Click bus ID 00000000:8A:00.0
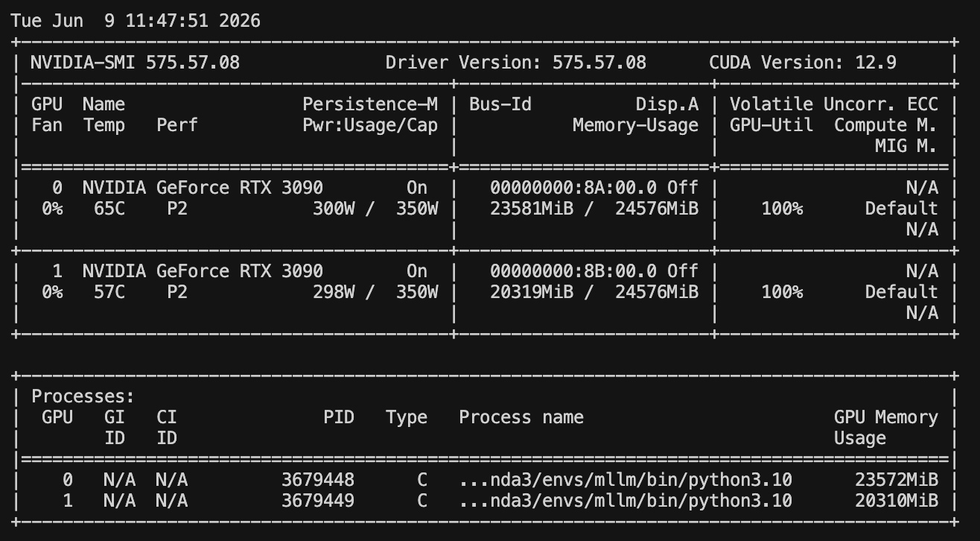Viewport: 980px width, 541px height. [573, 187]
